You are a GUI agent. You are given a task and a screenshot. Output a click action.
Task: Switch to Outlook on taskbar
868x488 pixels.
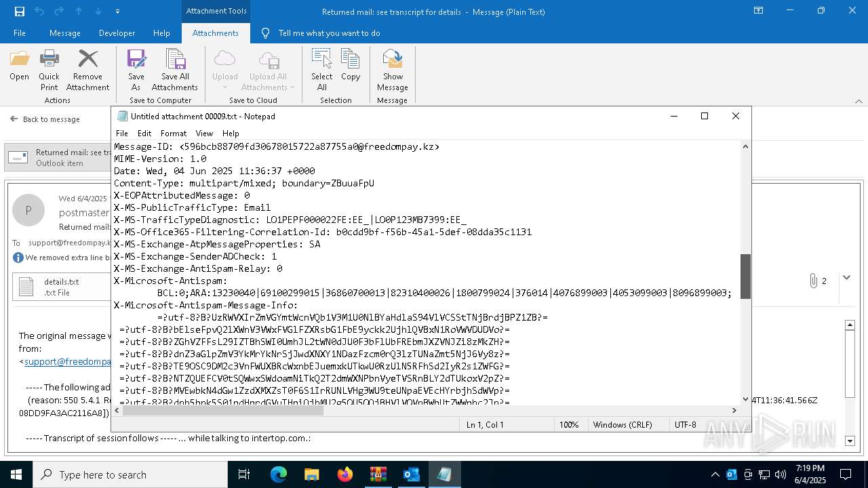(x=412, y=474)
